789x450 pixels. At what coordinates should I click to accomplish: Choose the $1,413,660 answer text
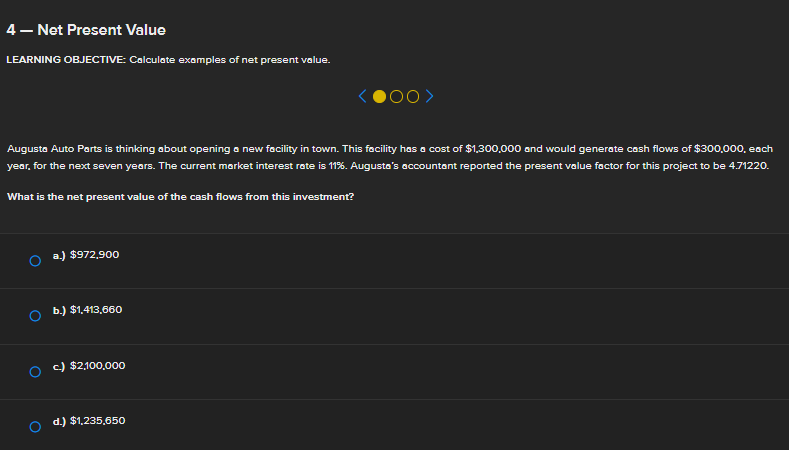click(x=96, y=310)
